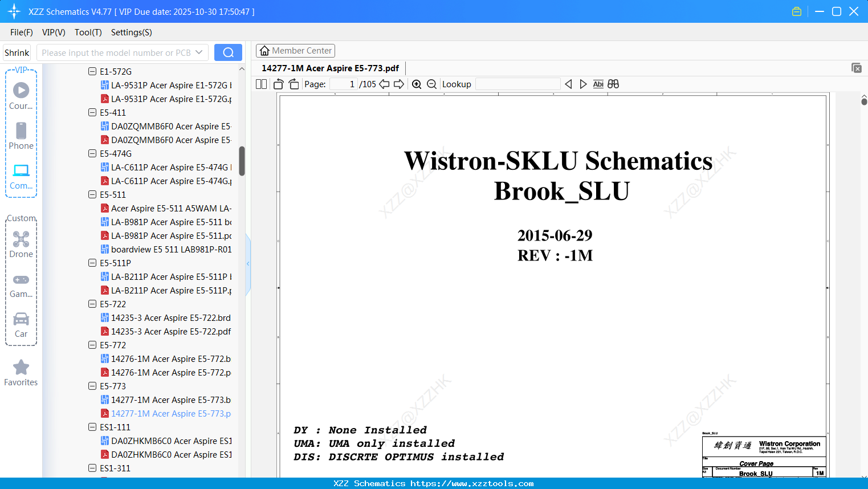
Task: Open LA-C611P Acer Aspire E5-474G boardview file
Action: pos(166,167)
